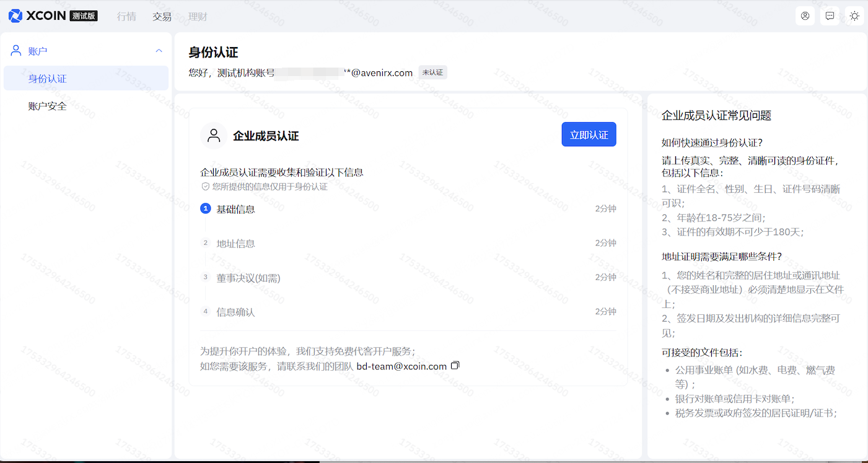868x463 pixels.
Task: Collapse the 账户 sidebar section chevron
Action: pyautogui.click(x=159, y=51)
